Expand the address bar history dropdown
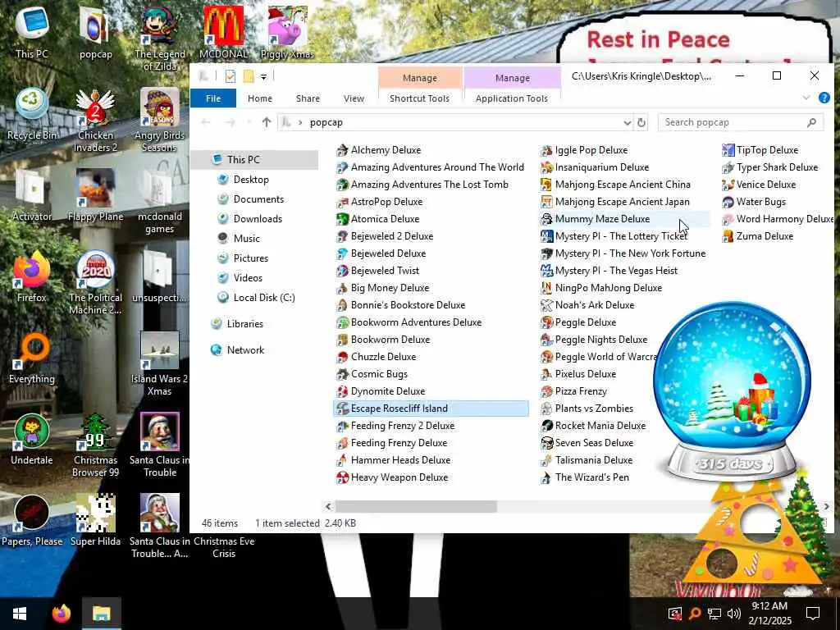 point(627,123)
